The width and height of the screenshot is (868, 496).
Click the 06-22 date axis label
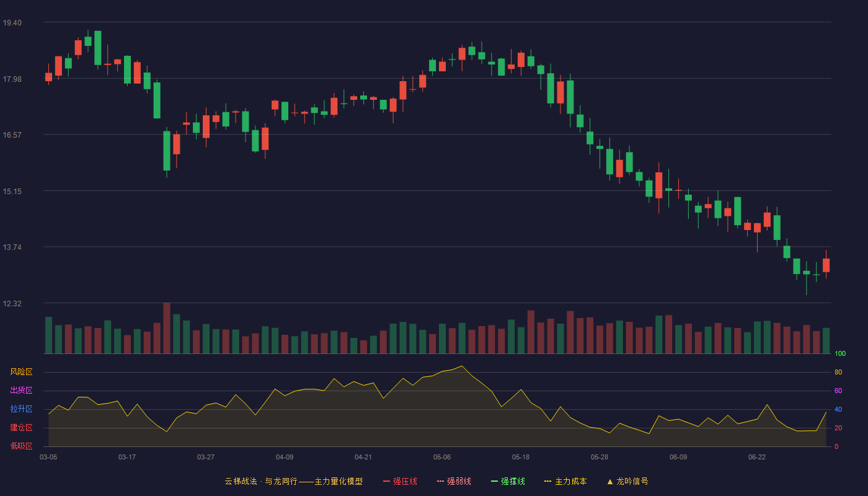(x=757, y=457)
